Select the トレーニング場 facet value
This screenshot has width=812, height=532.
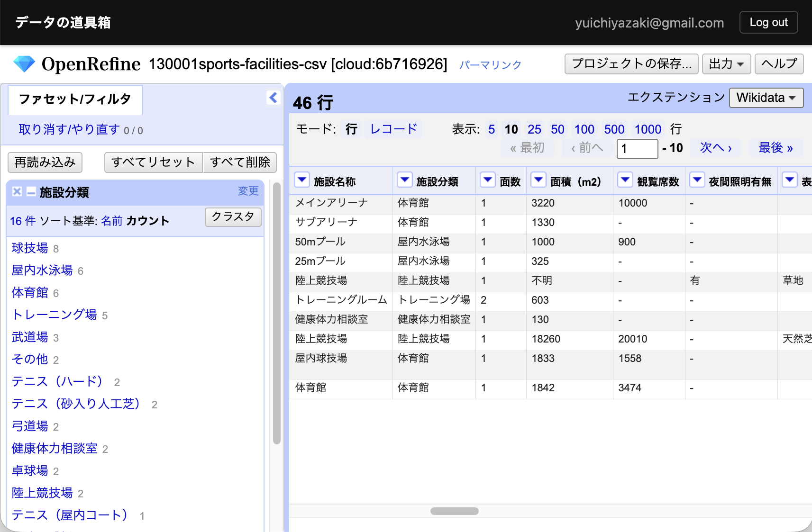pyautogui.click(x=55, y=315)
